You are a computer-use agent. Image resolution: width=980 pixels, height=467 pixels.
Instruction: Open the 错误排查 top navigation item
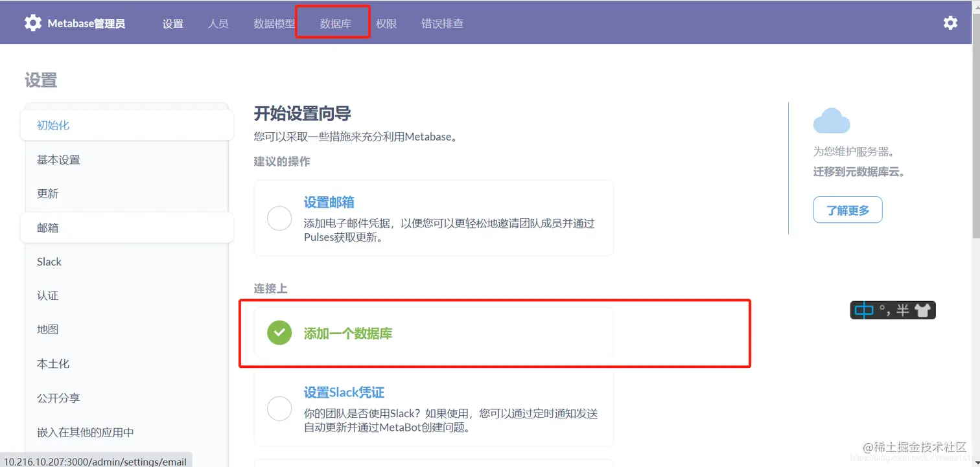[442, 24]
